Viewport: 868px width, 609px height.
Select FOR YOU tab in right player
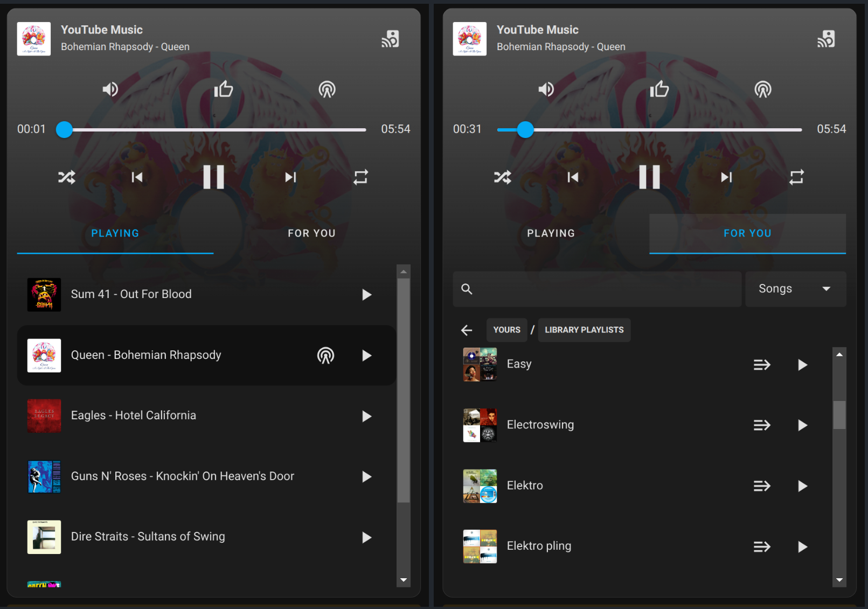[748, 233]
